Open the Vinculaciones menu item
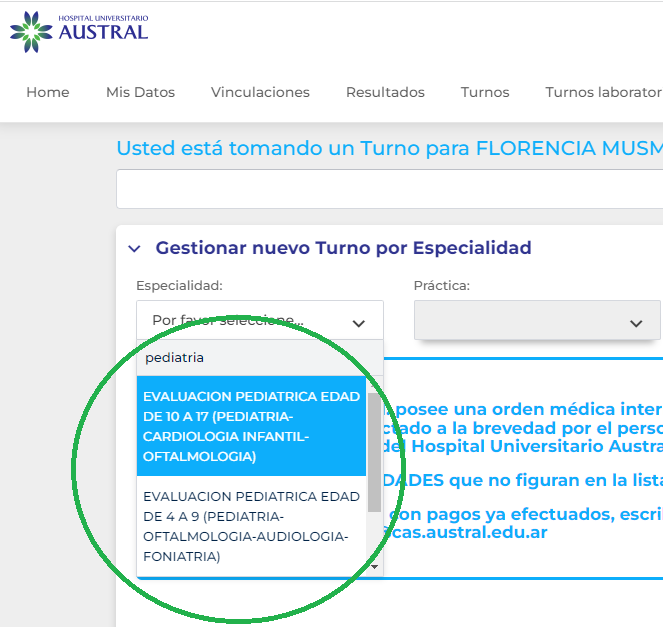 260,92
